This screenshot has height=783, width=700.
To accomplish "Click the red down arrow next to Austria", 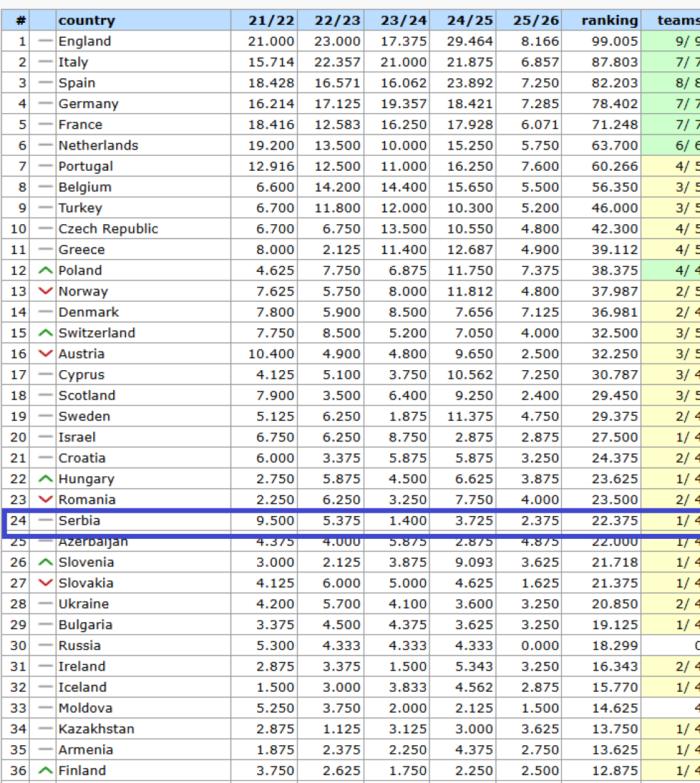I will click(x=45, y=354).
